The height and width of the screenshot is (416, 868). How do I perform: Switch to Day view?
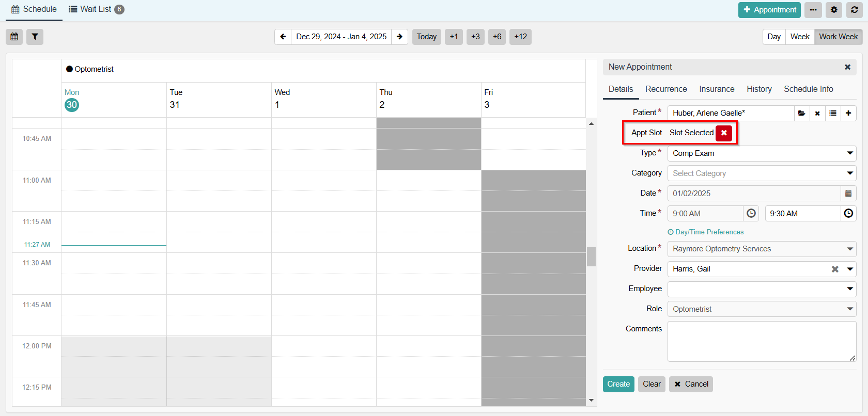pyautogui.click(x=773, y=37)
